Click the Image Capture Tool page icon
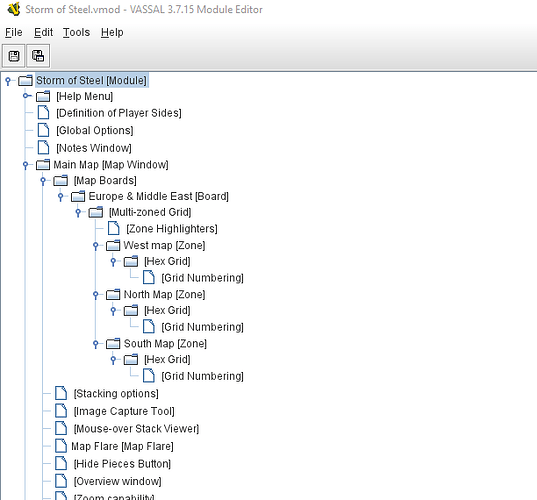Viewport: 537px width, 500px height. [61, 411]
